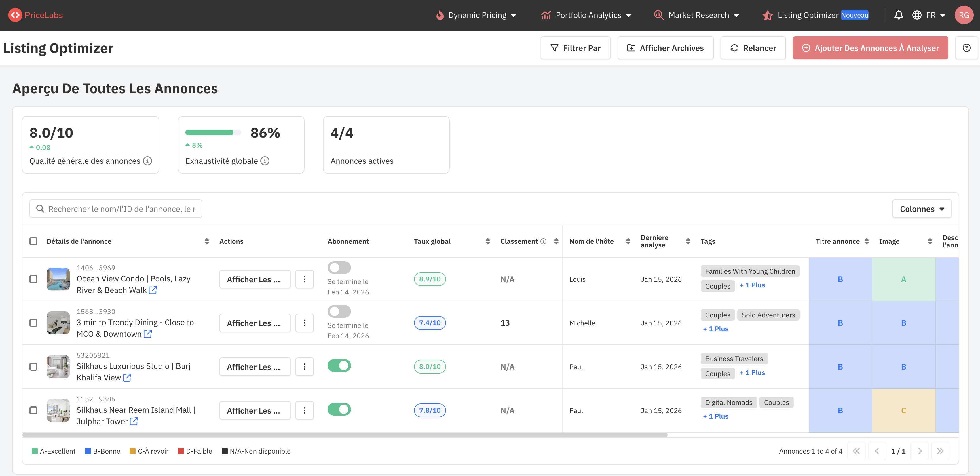This screenshot has width=980, height=476.
Task: Open the Colonnes dropdown
Action: point(921,209)
